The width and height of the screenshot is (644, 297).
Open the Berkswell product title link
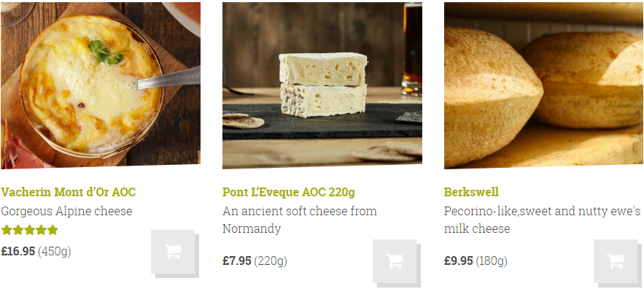471,192
